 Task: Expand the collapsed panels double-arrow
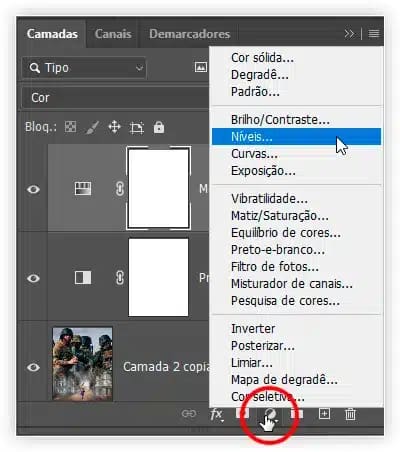tap(350, 34)
